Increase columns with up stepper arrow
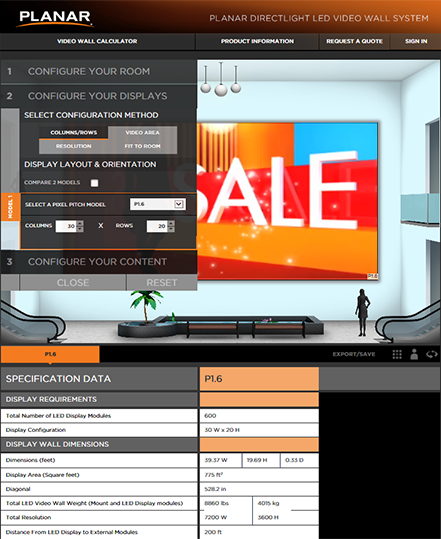 pyautogui.click(x=80, y=223)
